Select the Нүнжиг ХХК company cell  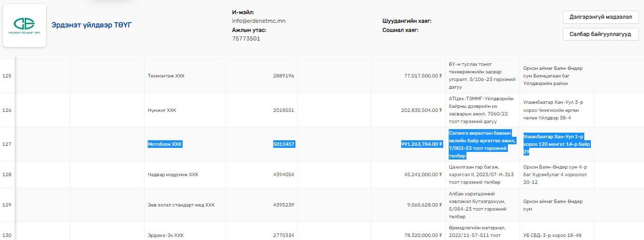pyautogui.click(x=162, y=110)
